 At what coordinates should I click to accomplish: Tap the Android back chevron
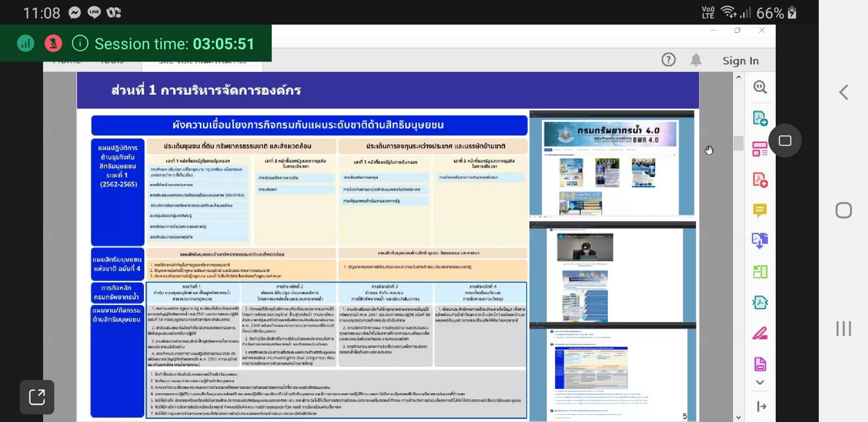pos(843,92)
